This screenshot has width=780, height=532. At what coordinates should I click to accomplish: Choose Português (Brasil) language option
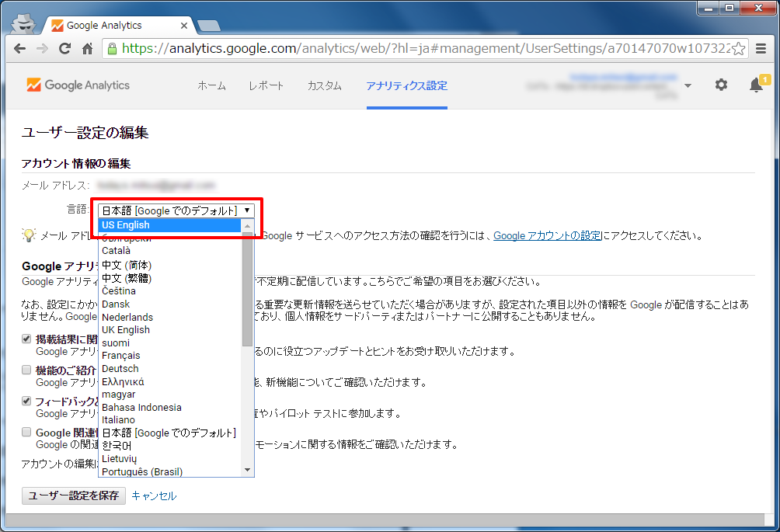tap(169, 471)
